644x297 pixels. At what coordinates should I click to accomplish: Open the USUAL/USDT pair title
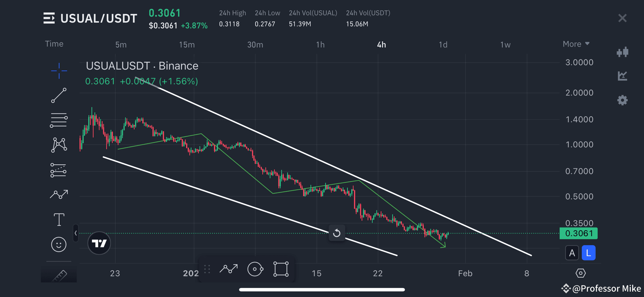click(99, 18)
